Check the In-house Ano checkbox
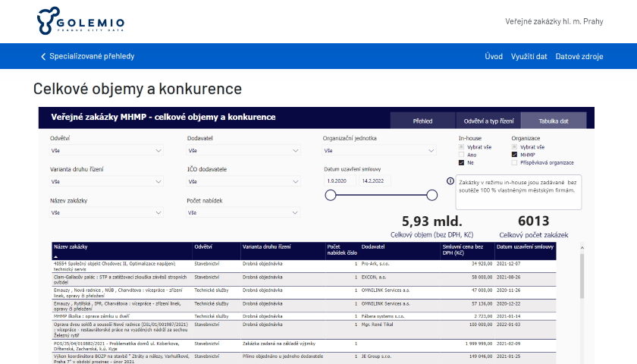Viewport: 637px width, 364px height. [x=461, y=155]
